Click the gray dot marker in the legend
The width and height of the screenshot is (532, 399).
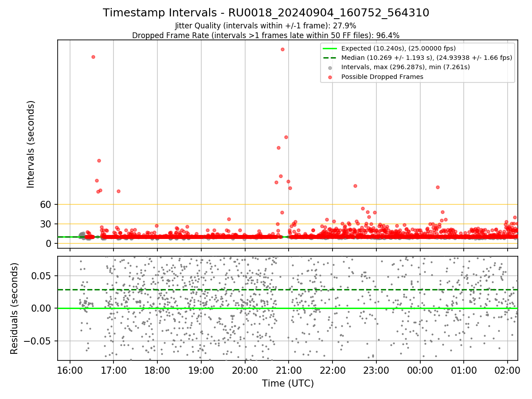click(330, 68)
